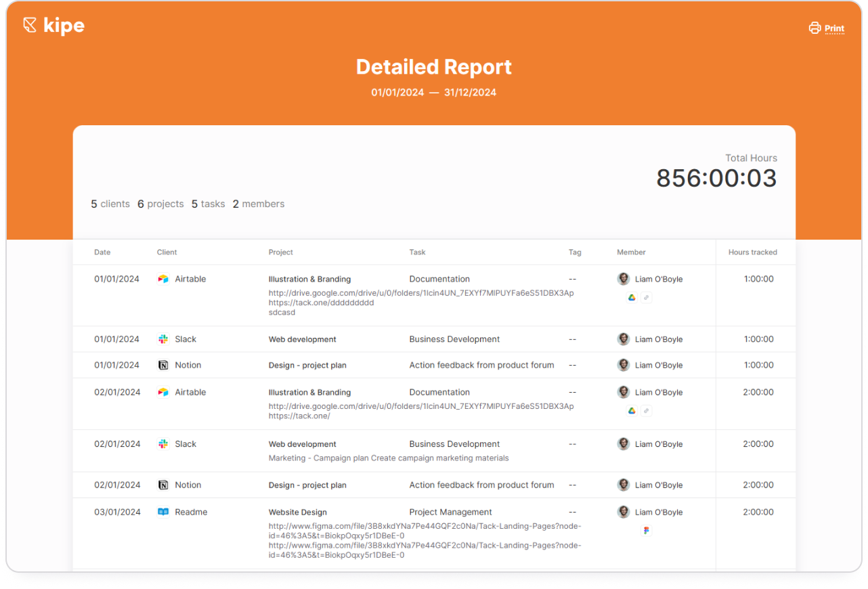Open Figma icon in the Readme row
The height and width of the screenshot is (589, 868).
pos(646,531)
